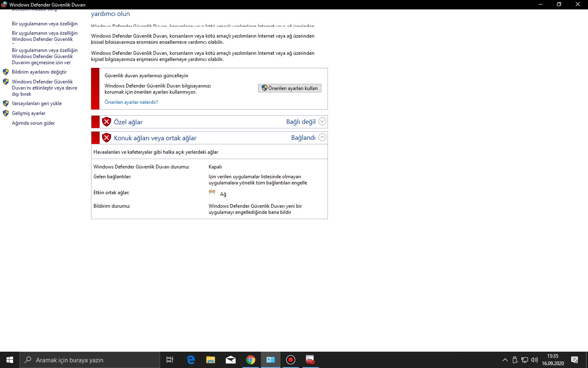Screen dimensions: 588x368
Task: Click the shield icon beside Bildirim ayarlarını değiştir
Action: click(x=6, y=72)
